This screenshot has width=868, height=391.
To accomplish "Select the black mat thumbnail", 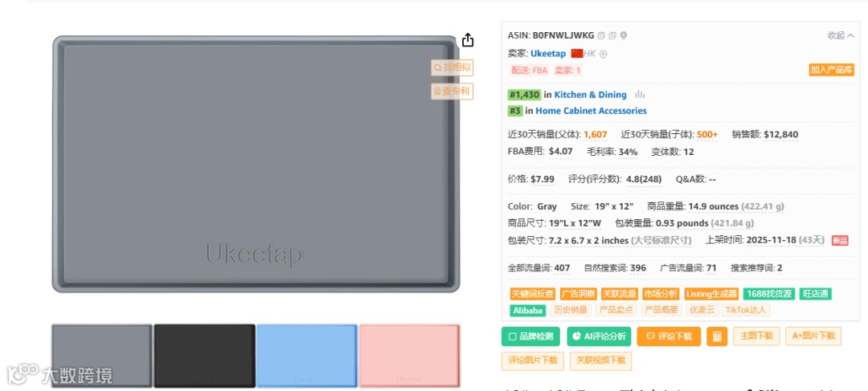I will click(x=205, y=356).
